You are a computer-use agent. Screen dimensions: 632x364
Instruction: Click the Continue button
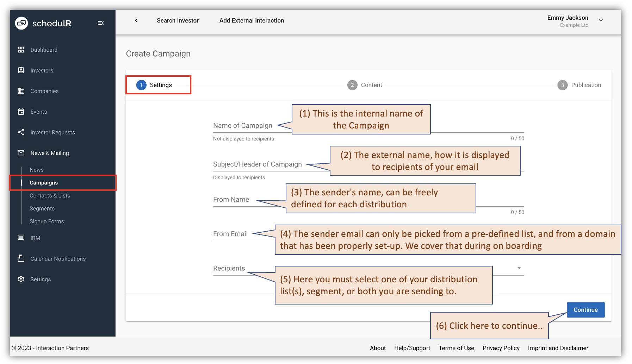point(585,310)
